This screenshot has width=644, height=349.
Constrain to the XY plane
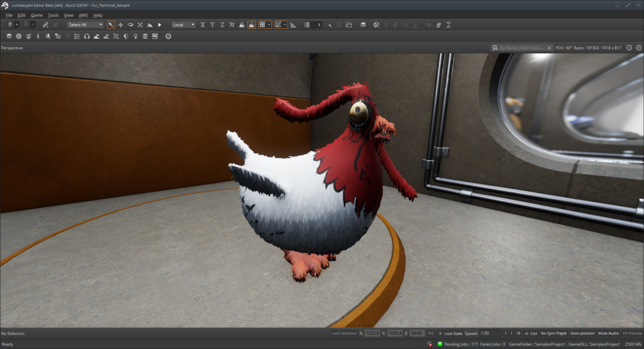click(232, 25)
